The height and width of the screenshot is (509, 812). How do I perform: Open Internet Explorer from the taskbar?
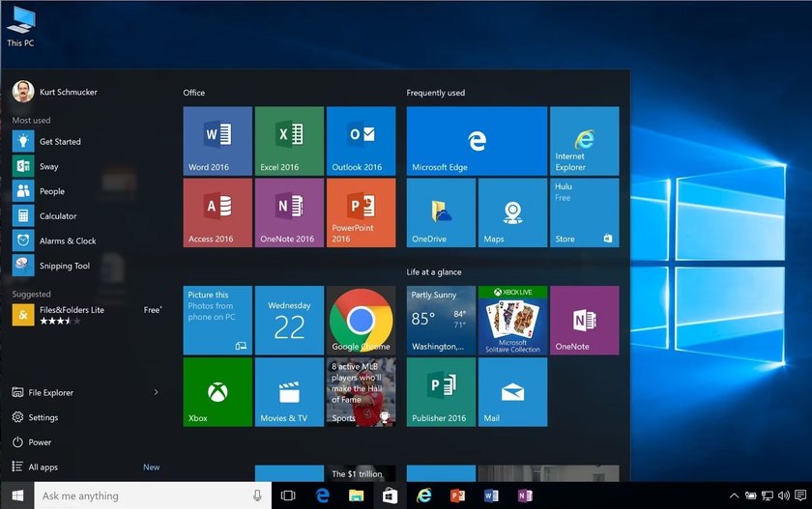[x=423, y=495]
